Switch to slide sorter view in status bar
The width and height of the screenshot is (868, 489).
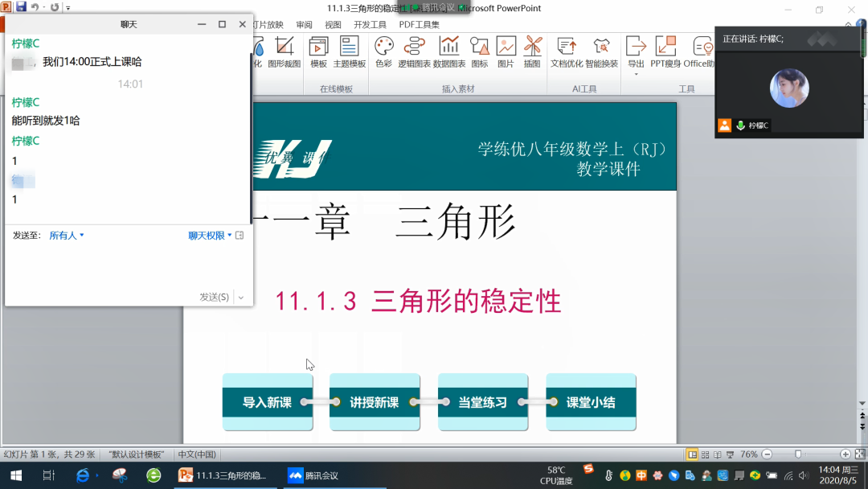[x=705, y=454]
